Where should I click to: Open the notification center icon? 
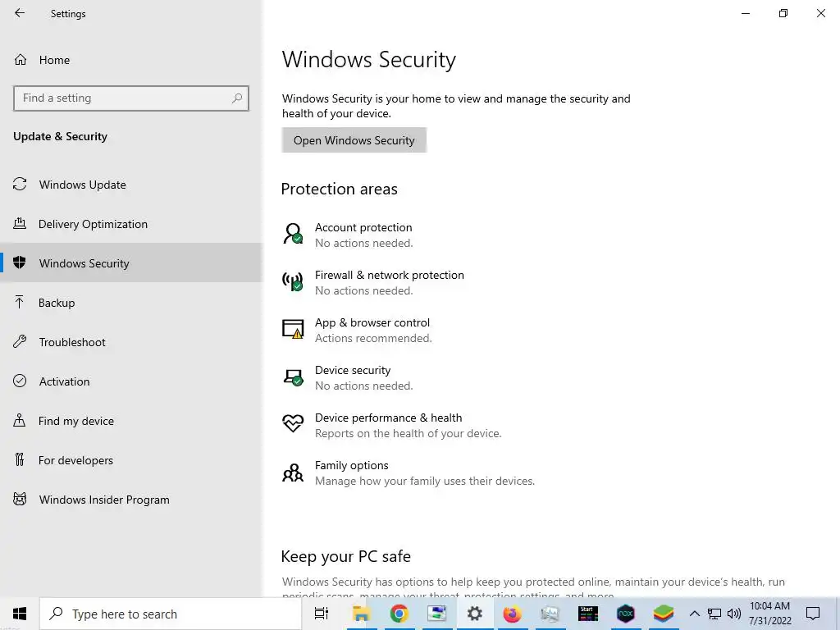pyautogui.click(x=813, y=614)
